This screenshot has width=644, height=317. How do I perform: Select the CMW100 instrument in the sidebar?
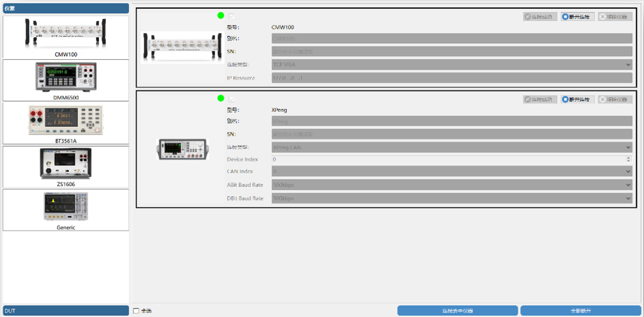pyautogui.click(x=66, y=37)
